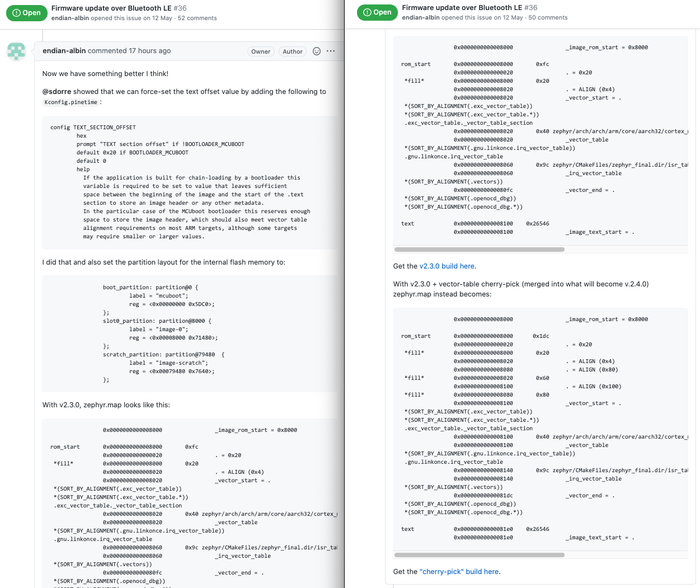The height and width of the screenshot is (588, 700).
Task: Click endian-albin's pixelated avatar image
Action: pos(16,51)
